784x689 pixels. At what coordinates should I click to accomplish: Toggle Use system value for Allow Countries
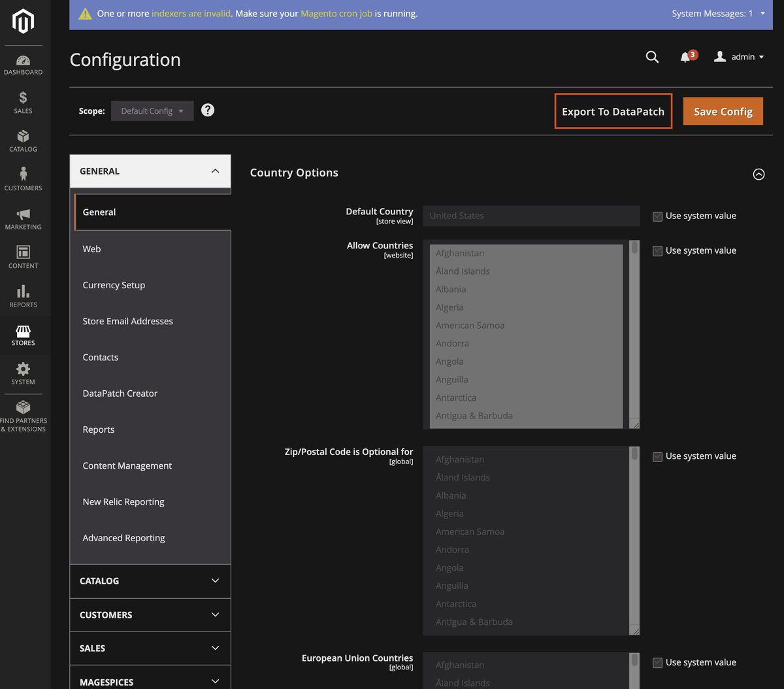pyautogui.click(x=657, y=251)
